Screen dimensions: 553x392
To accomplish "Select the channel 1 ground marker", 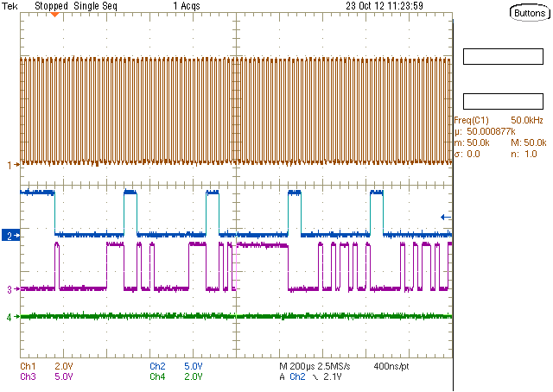I will (x=14, y=165).
